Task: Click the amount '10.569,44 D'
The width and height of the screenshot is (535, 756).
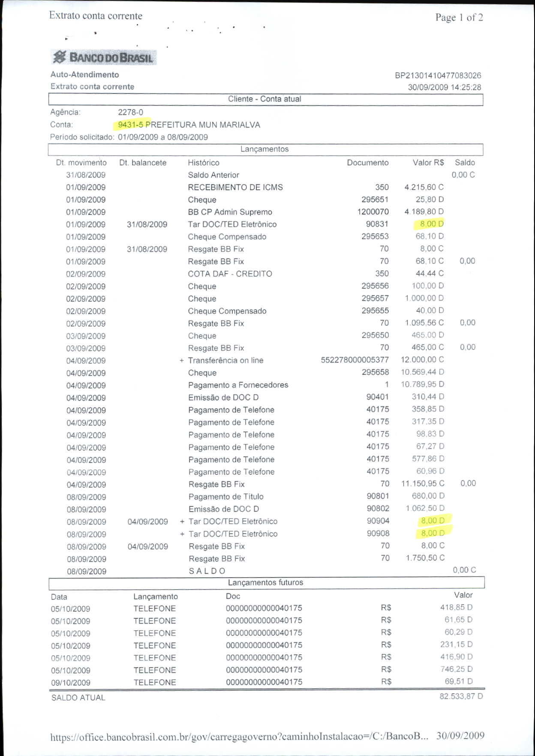Action: [x=422, y=372]
